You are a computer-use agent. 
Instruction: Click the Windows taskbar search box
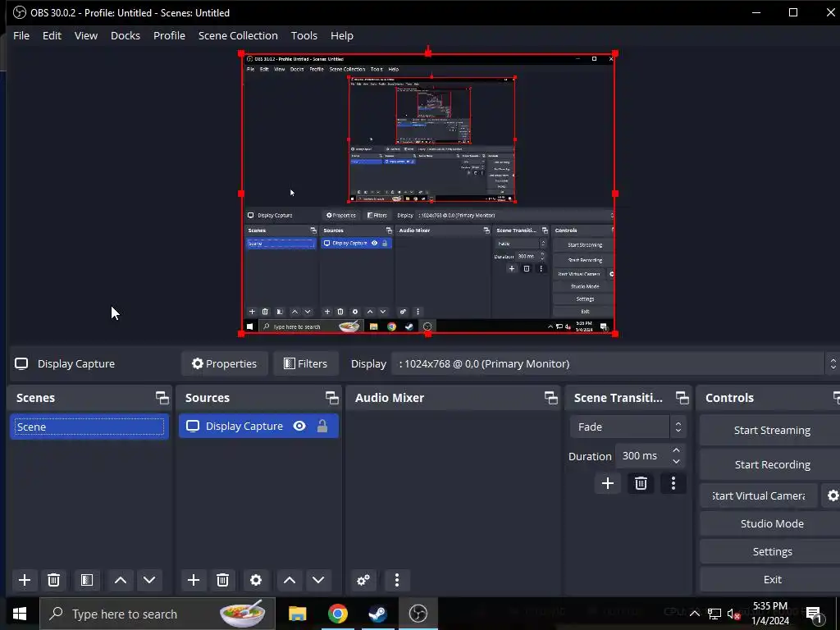(x=157, y=614)
